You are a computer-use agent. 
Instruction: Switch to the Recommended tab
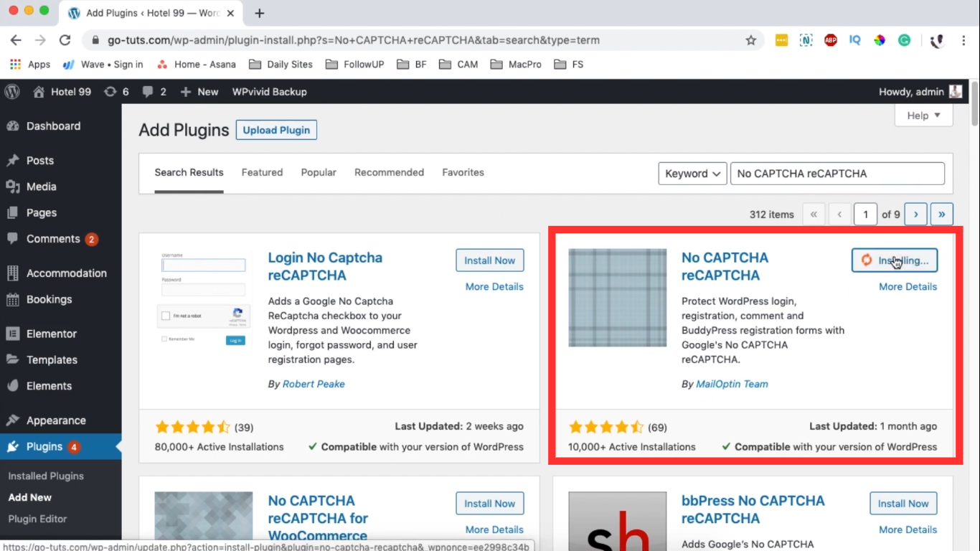tap(389, 172)
